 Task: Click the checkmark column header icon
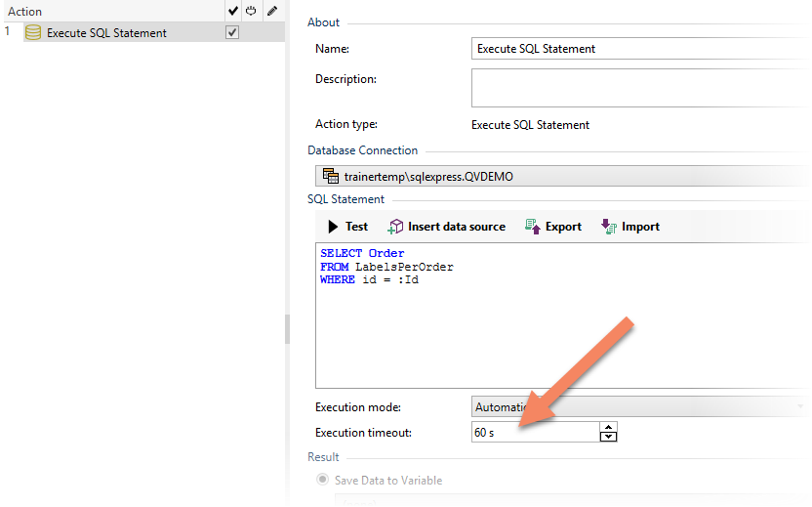tap(231, 12)
